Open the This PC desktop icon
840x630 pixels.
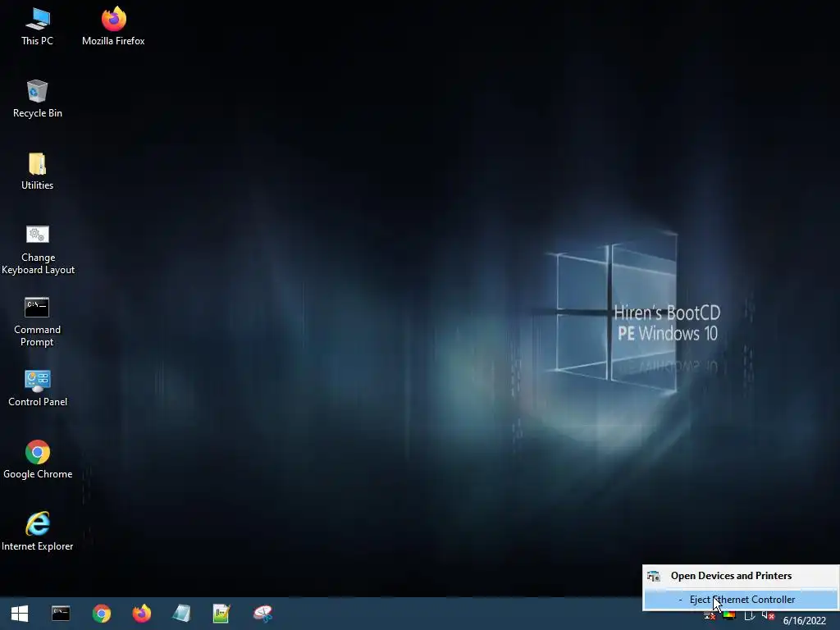coord(37,25)
